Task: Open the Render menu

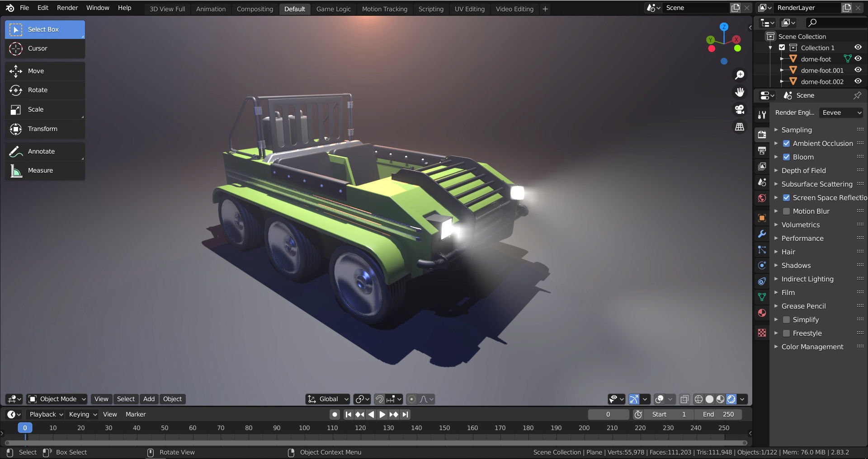Action: [x=67, y=8]
